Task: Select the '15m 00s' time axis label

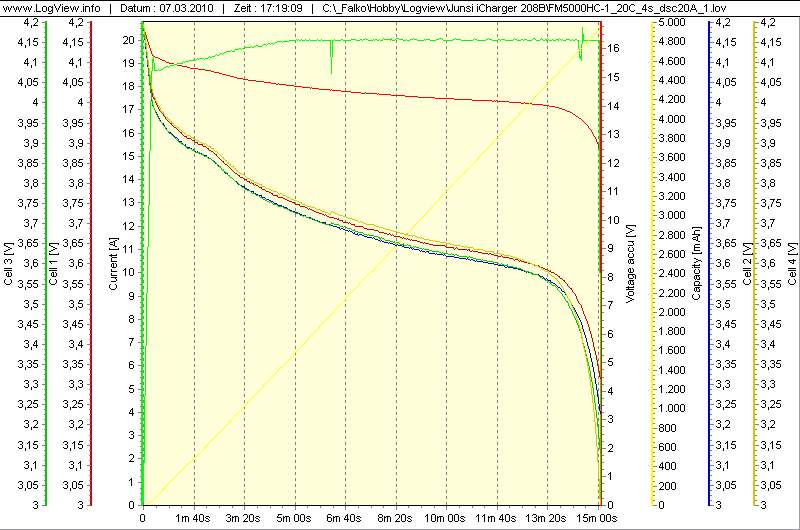Action: click(596, 518)
